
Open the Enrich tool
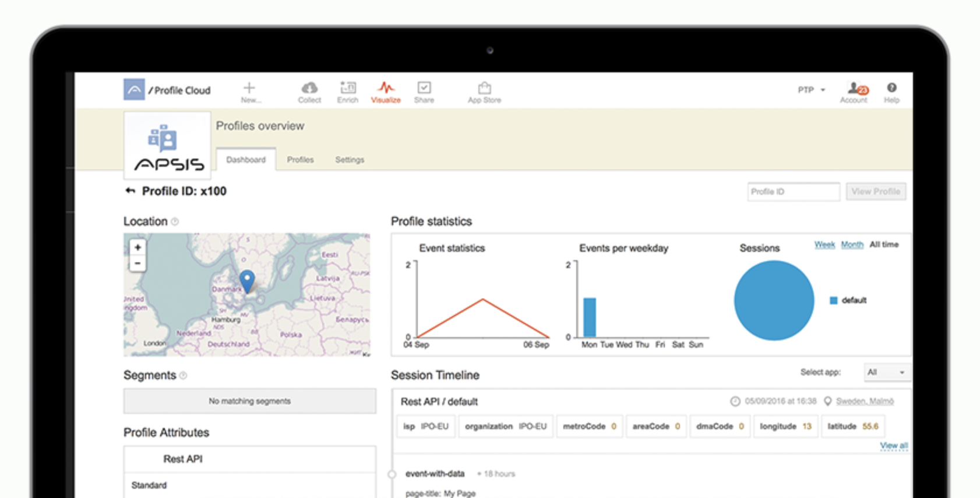[348, 89]
